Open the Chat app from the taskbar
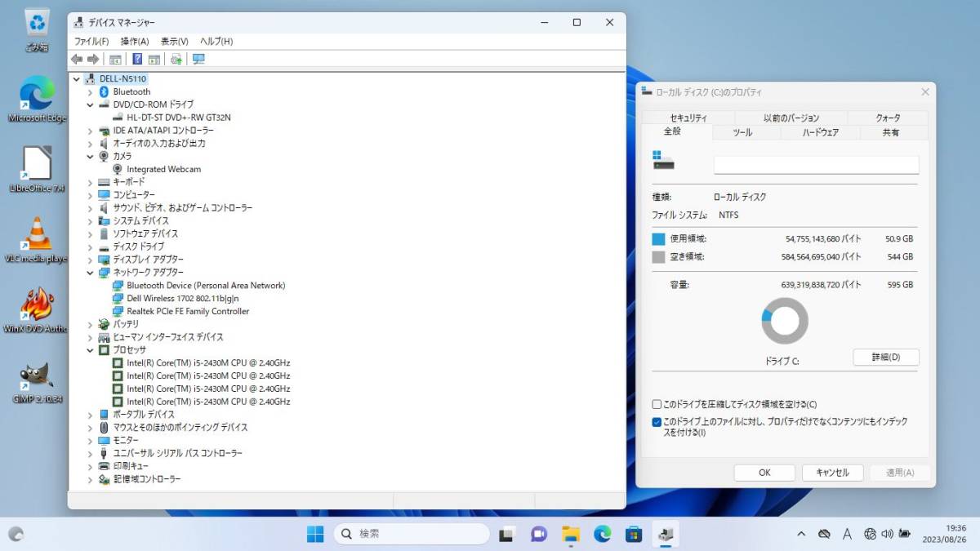This screenshot has height=551, width=980. (x=539, y=534)
